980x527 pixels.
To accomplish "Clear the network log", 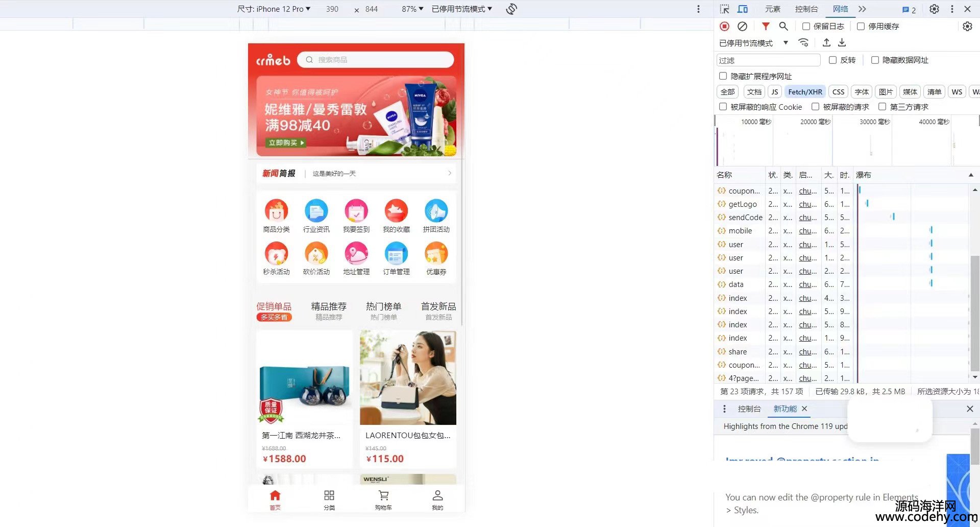I will (x=742, y=26).
